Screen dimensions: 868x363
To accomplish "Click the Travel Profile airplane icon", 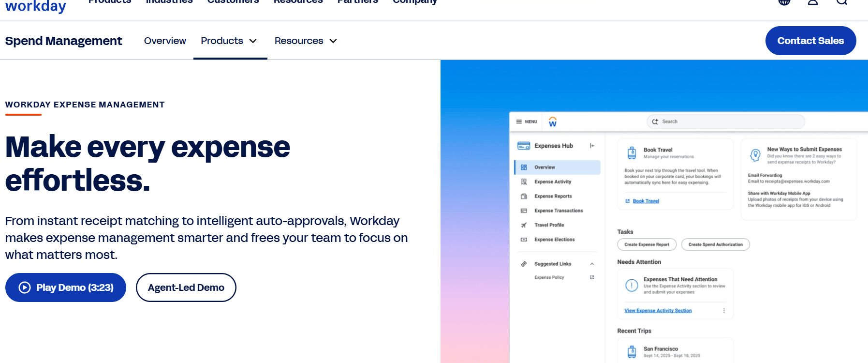I will click(524, 225).
